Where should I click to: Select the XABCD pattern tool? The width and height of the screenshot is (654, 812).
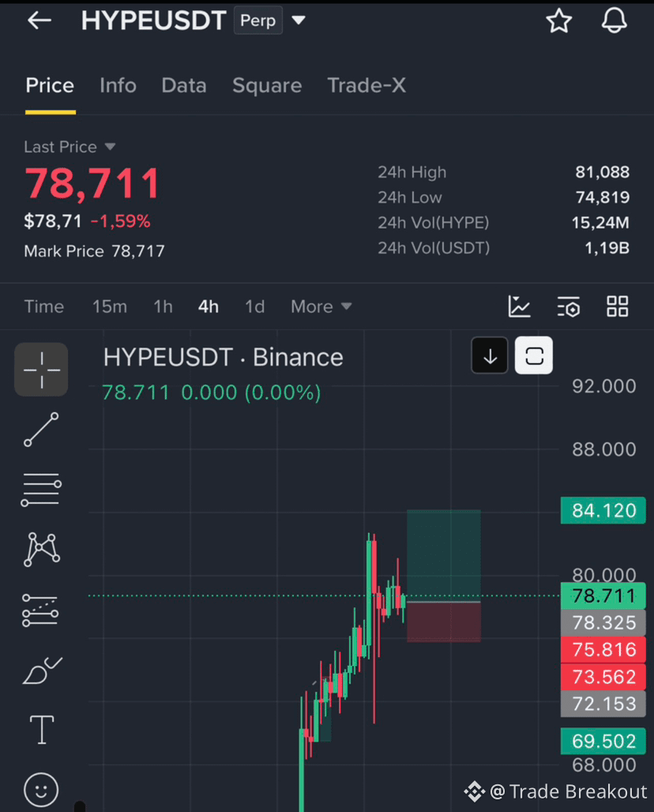pos(41,550)
